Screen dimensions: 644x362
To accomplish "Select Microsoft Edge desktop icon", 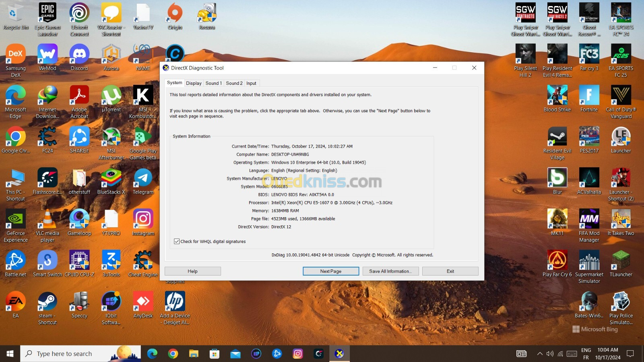I will pos(16,102).
